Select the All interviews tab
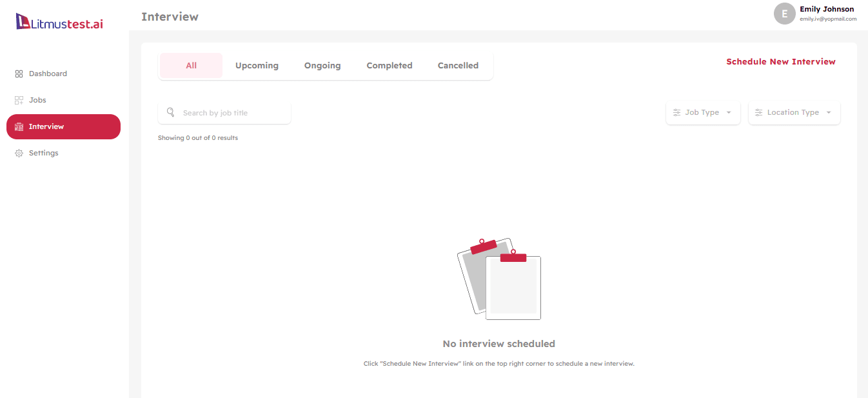 (191, 66)
